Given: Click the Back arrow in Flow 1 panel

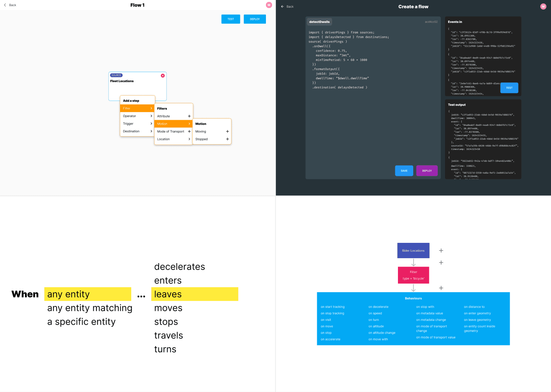Looking at the screenshot, I should (x=5, y=5).
